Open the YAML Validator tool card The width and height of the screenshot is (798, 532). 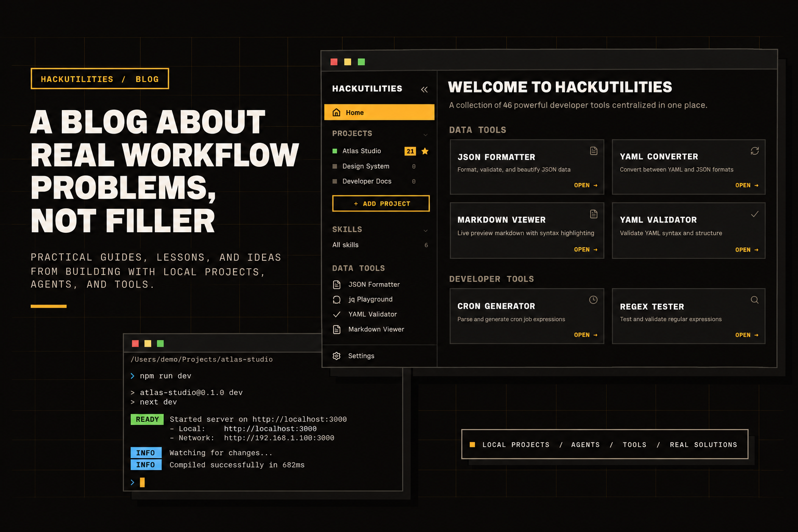click(689, 231)
